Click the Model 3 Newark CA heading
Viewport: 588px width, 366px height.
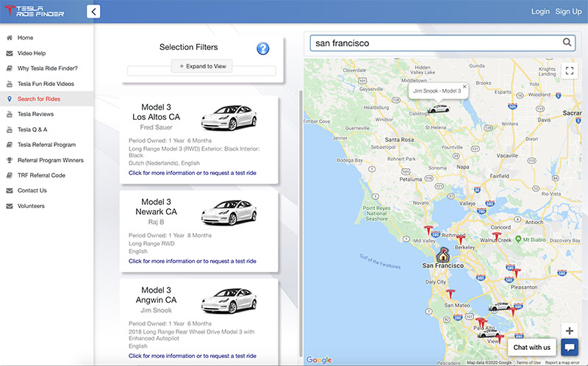click(x=156, y=207)
